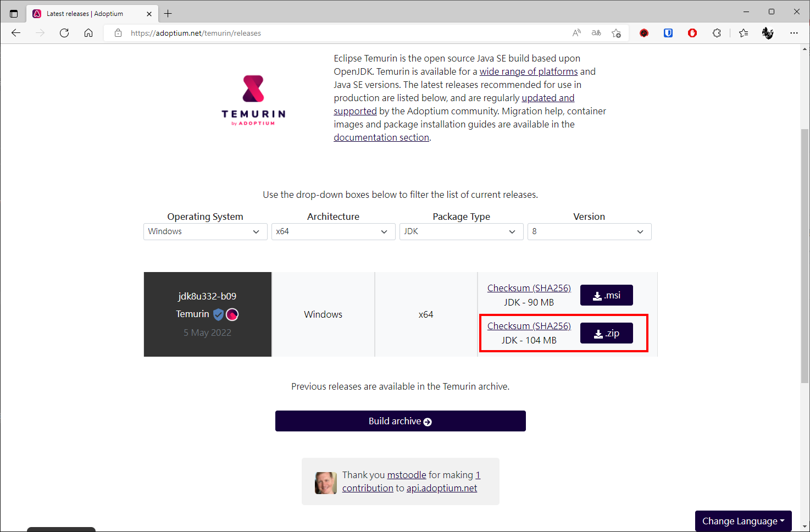The width and height of the screenshot is (810, 532).
Task: Go to the browser home icon
Action: [88, 33]
